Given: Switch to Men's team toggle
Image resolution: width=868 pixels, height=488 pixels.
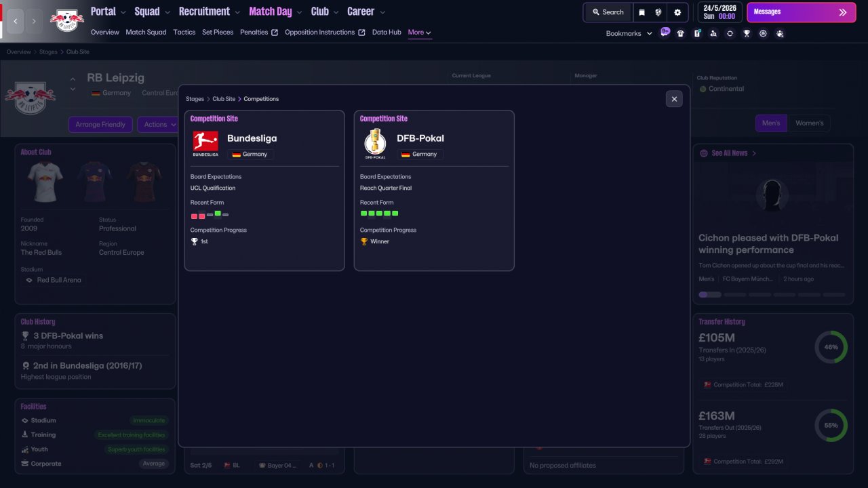Looking at the screenshot, I should pos(771,123).
